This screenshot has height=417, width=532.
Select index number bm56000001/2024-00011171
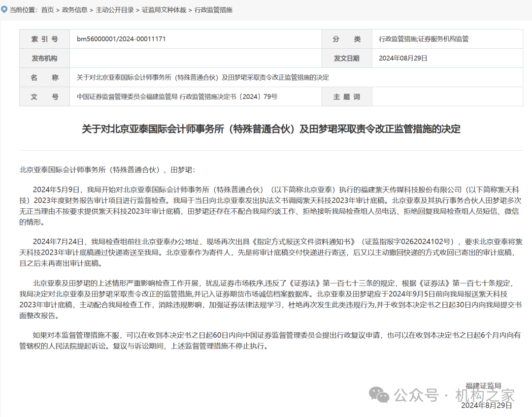pos(121,39)
